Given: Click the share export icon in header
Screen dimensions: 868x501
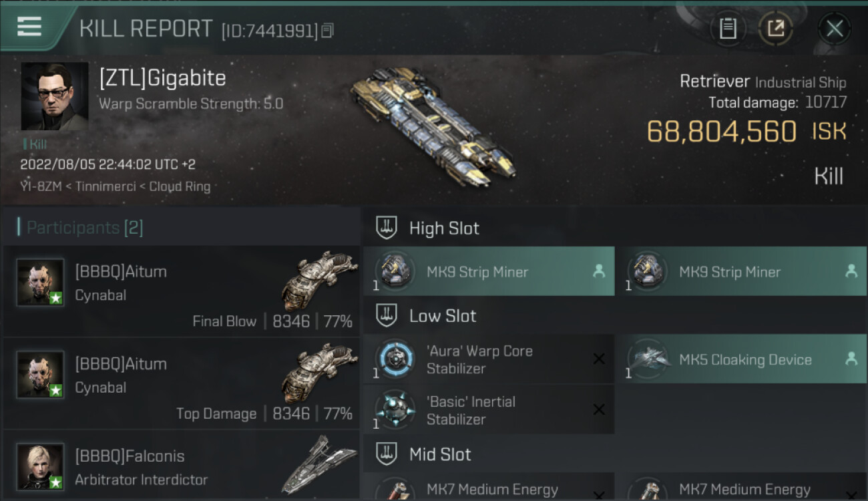Looking at the screenshot, I should (775, 28).
